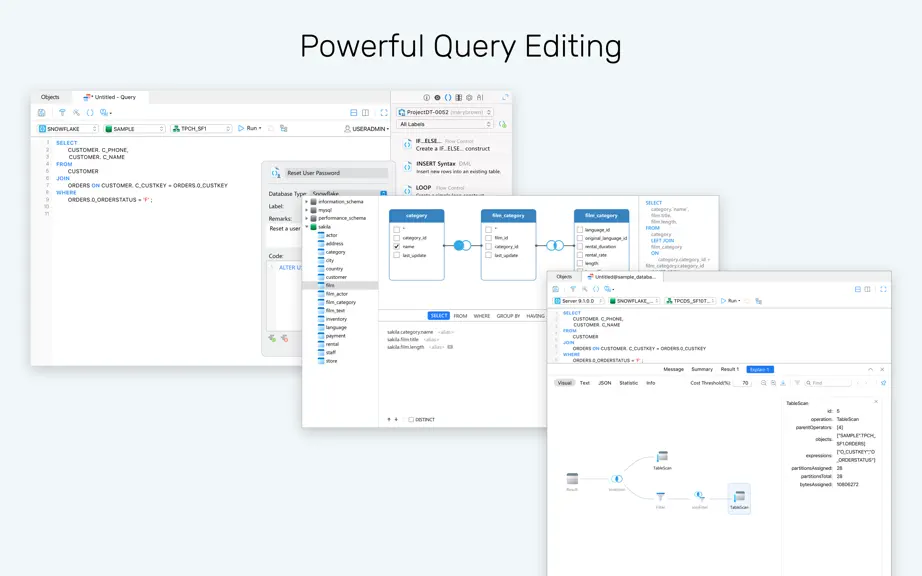Toggle full screen editor icon in the Untitled - Query window

[384, 112]
